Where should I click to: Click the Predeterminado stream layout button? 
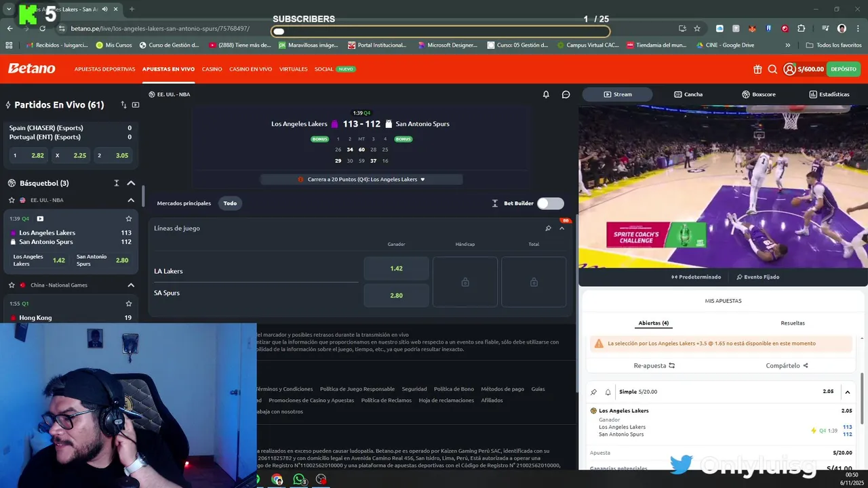[x=696, y=277]
